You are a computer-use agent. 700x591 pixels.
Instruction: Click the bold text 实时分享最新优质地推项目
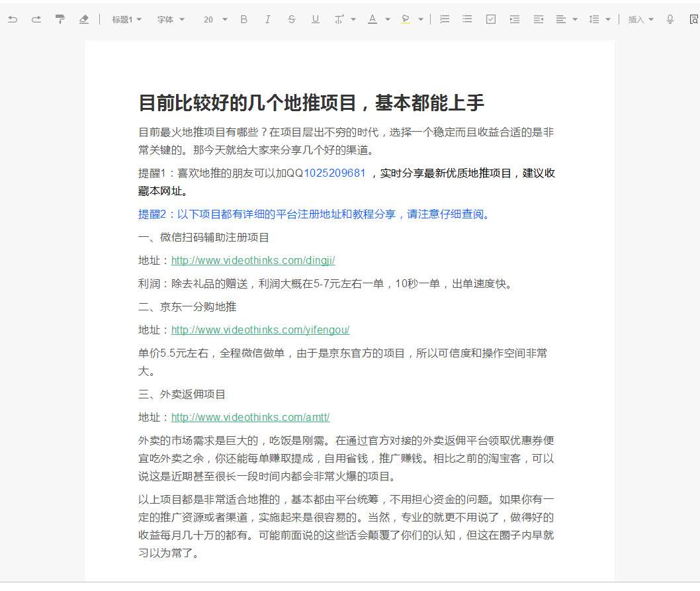coord(445,173)
